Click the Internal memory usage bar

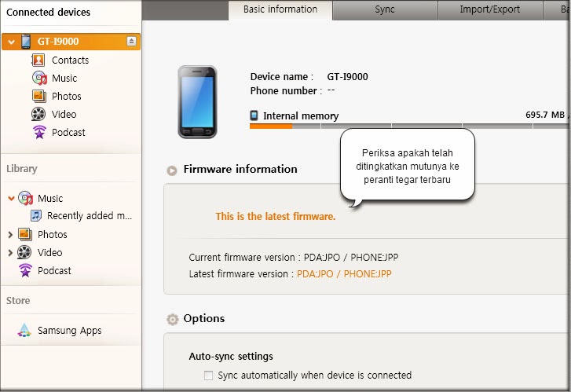pos(409,126)
